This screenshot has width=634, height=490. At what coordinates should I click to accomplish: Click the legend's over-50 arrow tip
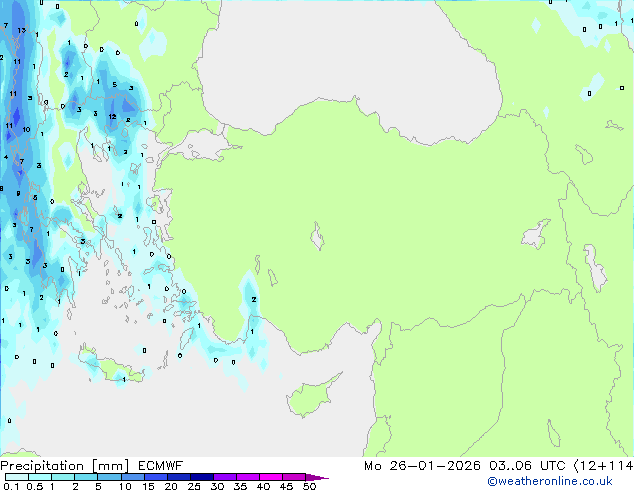pos(317,477)
